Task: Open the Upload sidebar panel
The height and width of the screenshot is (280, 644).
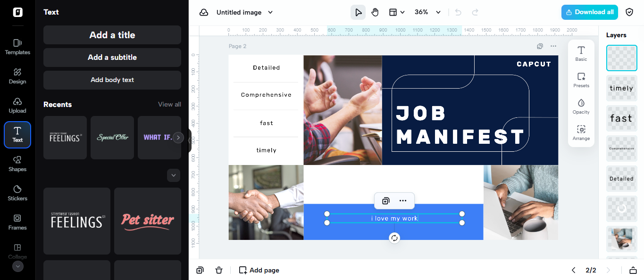Action: [x=17, y=106]
